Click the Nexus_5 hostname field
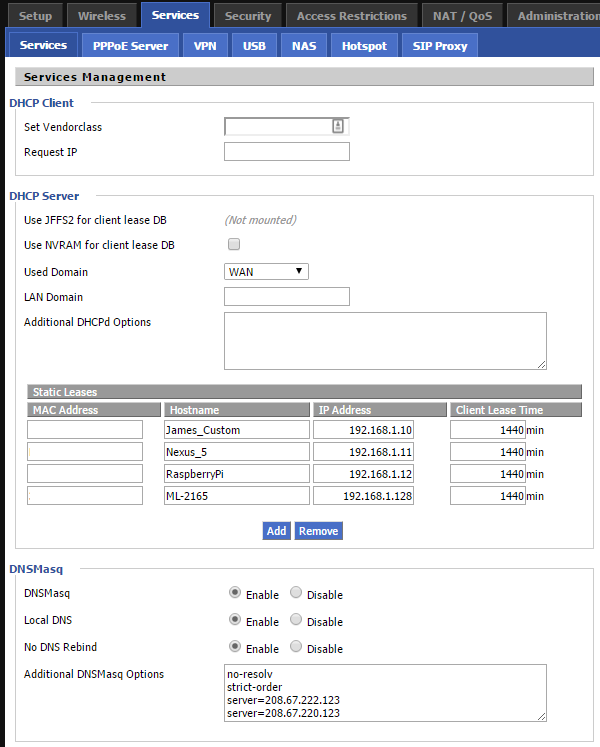The height and width of the screenshot is (747, 600). tap(237, 451)
